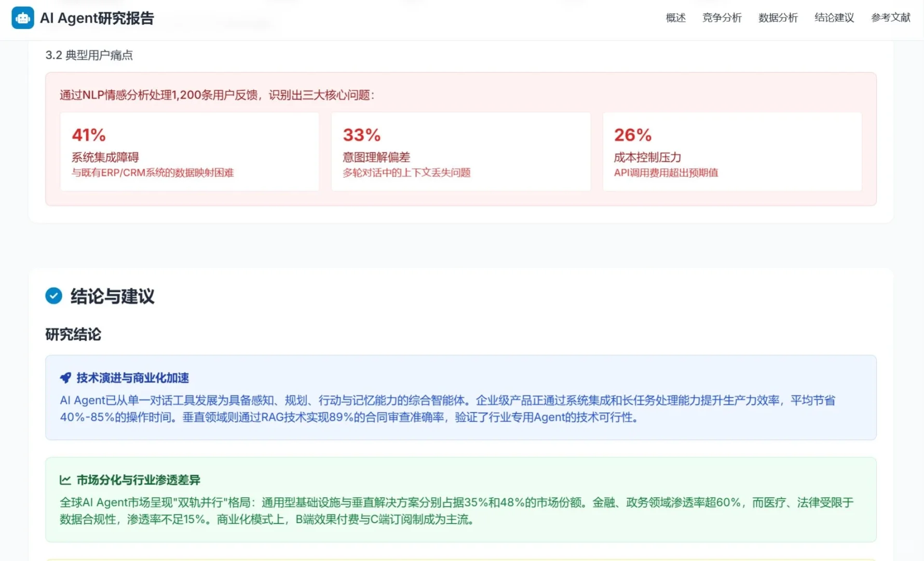The height and width of the screenshot is (561, 924).
Task: Switch to the 竞争分析 section
Action: point(722,18)
